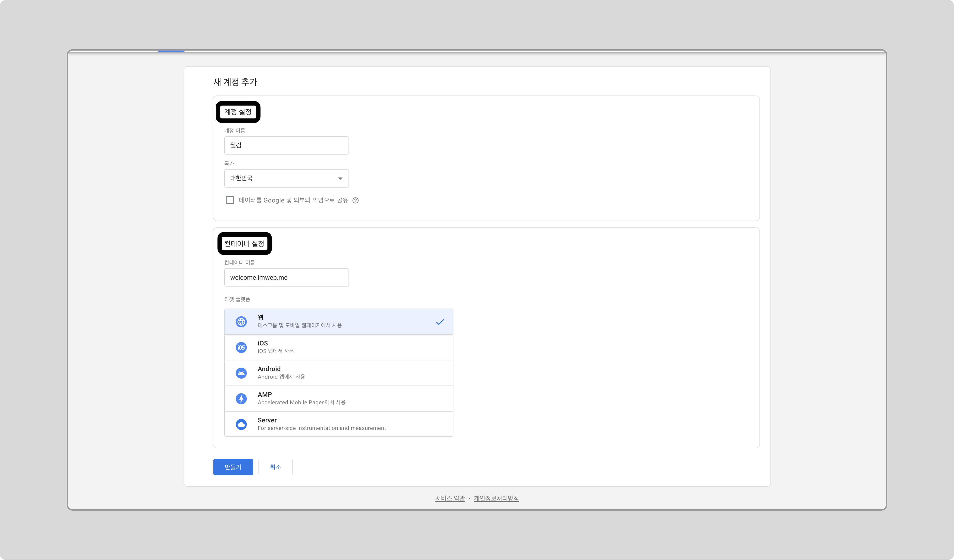Image resolution: width=954 pixels, height=560 pixels.
Task: Expand country list via dropdown arrow
Action: tap(340, 179)
